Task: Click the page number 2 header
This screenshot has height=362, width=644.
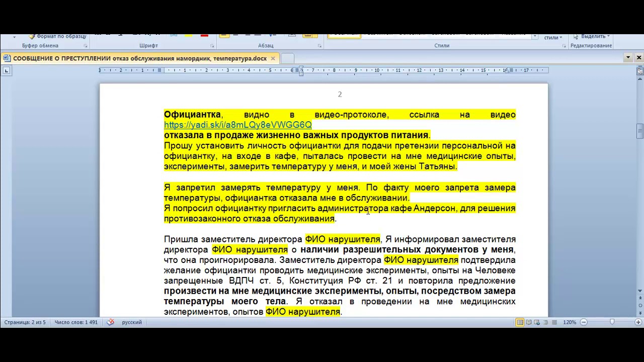Action: pyautogui.click(x=340, y=94)
